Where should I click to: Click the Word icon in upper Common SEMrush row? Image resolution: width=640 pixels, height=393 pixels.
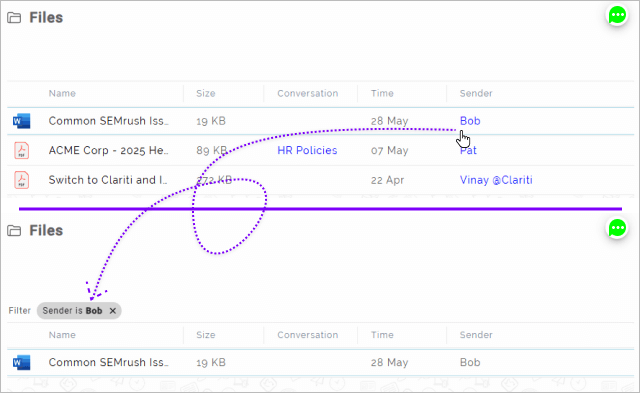coord(21,121)
